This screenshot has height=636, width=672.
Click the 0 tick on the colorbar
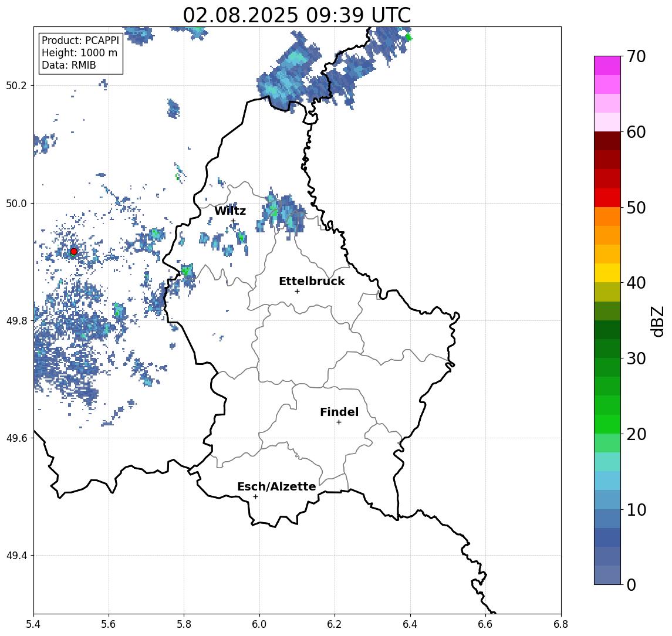pos(632,584)
